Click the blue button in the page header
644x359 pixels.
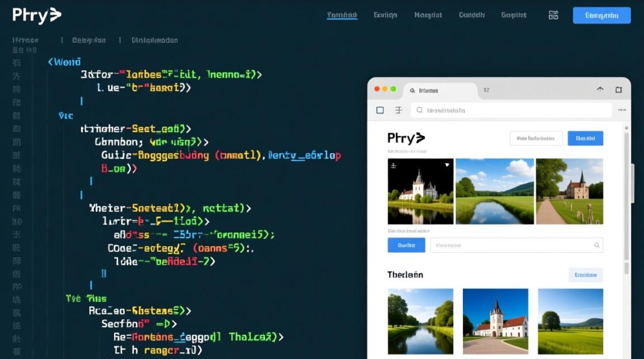[585, 138]
